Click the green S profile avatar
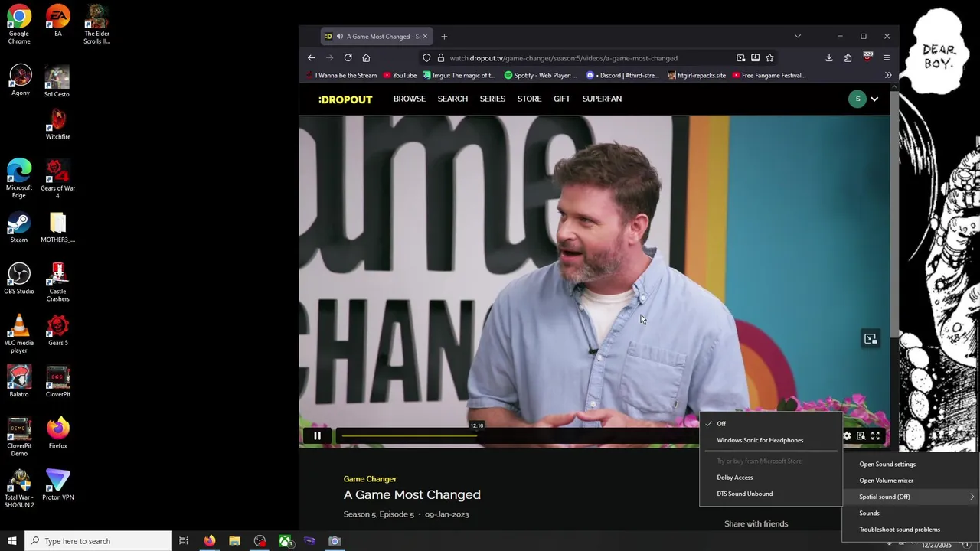This screenshot has width=980, height=551. [x=857, y=99]
